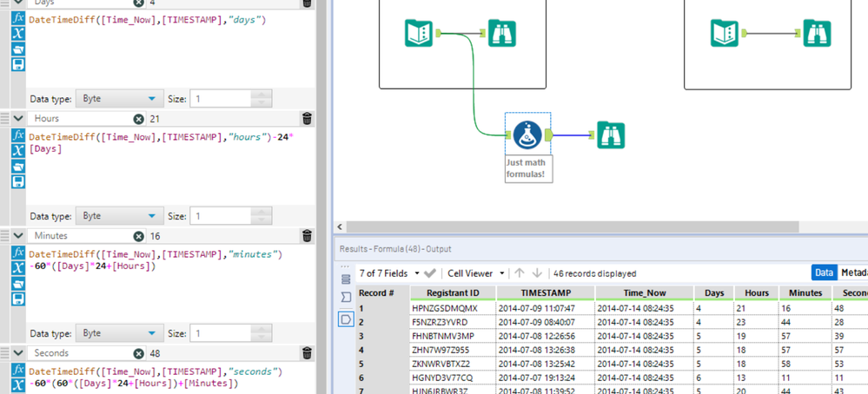Open Data type dropdown for Minutes expression
Image resolution: width=868 pixels, height=394 pixels.
[x=120, y=334]
